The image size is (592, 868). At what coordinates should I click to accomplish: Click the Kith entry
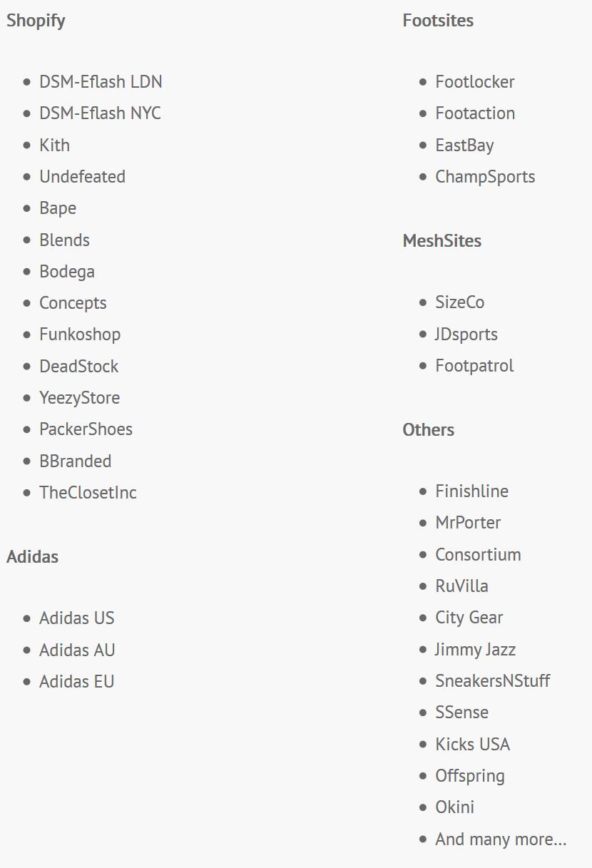[54, 145]
